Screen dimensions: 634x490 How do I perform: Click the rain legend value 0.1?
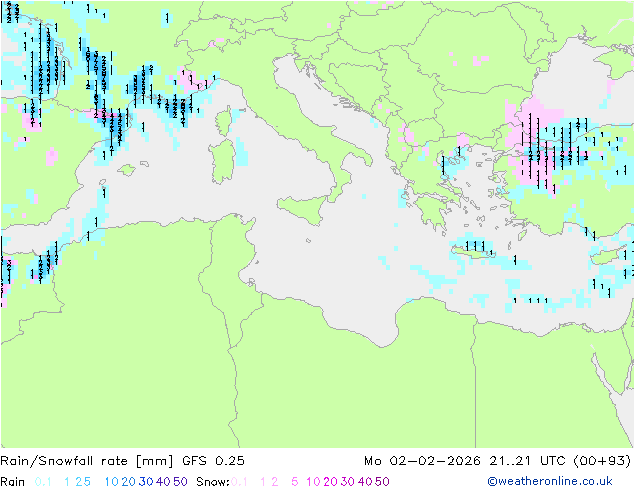(43, 482)
